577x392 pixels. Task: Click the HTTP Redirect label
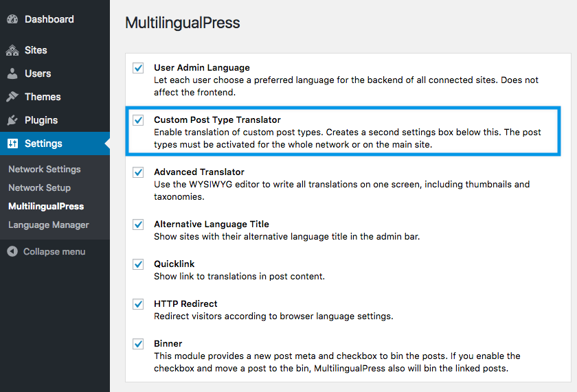point(185,303)
